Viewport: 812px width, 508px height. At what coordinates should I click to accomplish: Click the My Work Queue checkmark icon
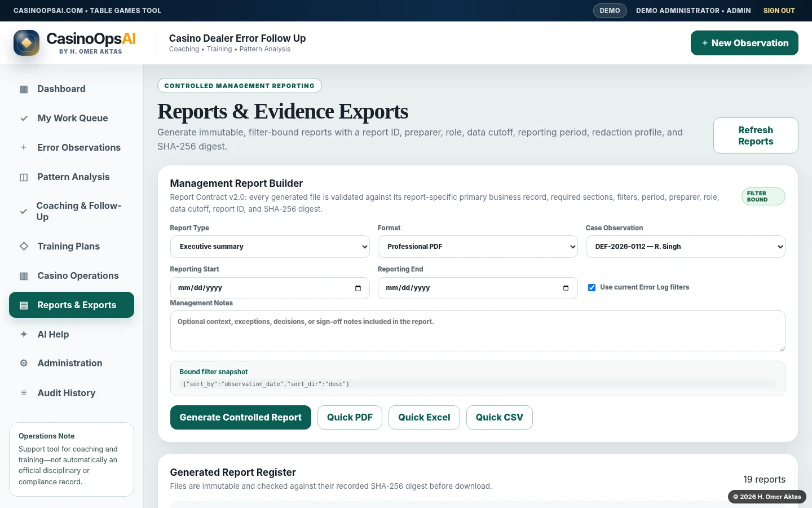tap(24, 119)
